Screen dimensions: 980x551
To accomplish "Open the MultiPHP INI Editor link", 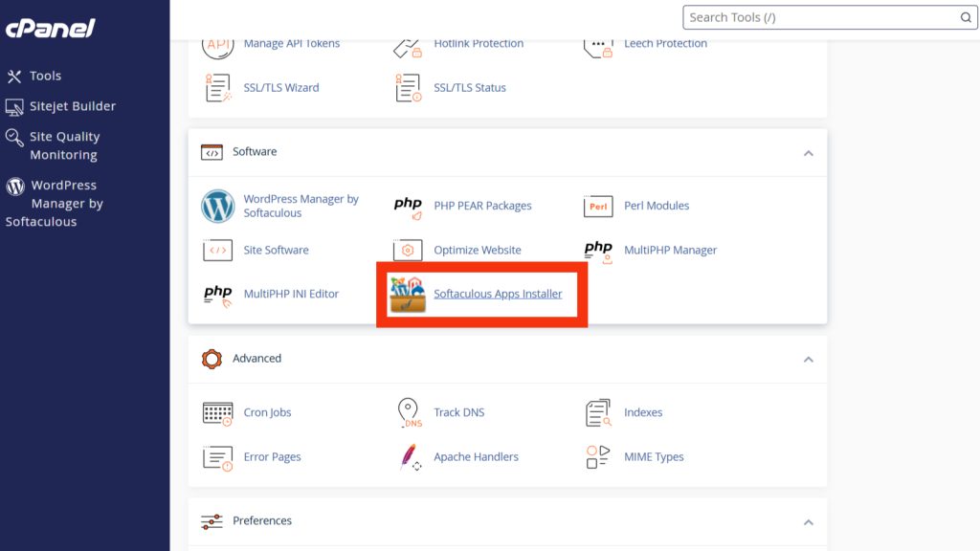I will click(x=291, y=294).
